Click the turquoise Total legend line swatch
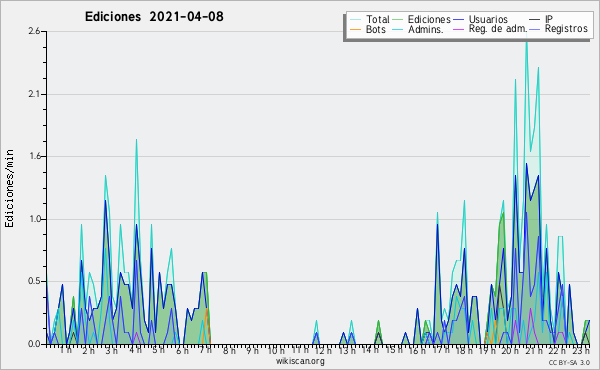Screen dimensions: 600x370 point(355,20)
